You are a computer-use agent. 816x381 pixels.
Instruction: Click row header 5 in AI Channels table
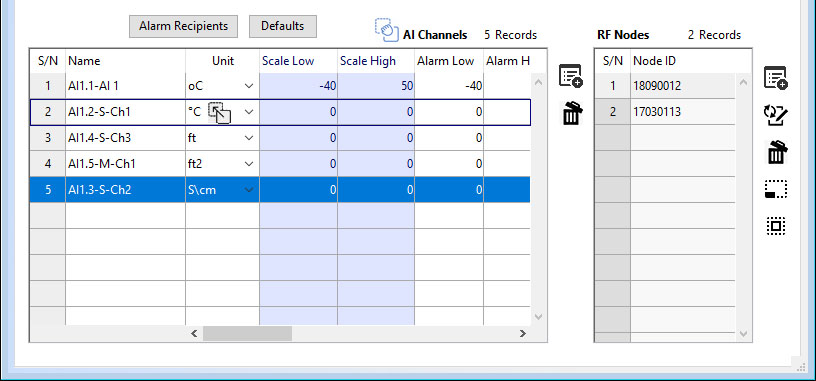[x=48, y=190]
